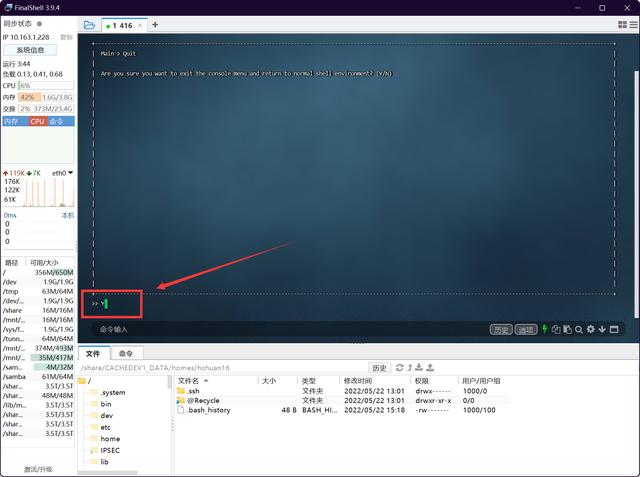Click the 历史 button in command bar
The width and height of the screenshot is (640, 477).
[x=501, y=329]
